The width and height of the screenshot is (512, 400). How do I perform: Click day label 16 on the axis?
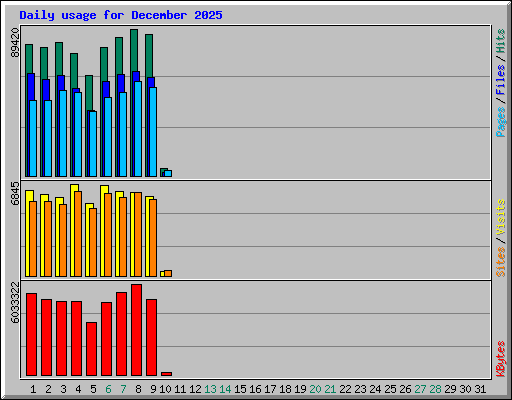click(x=255, y=389)
